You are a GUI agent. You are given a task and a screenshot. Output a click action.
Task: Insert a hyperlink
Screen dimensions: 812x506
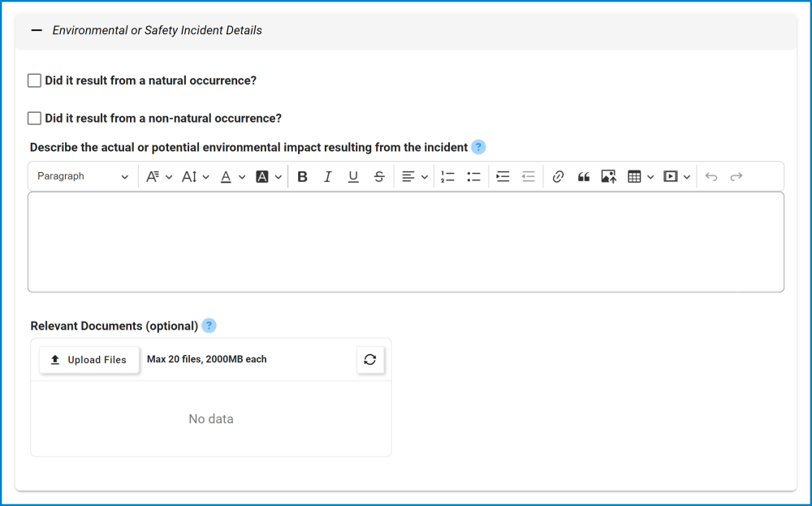[x=558, y=176]
